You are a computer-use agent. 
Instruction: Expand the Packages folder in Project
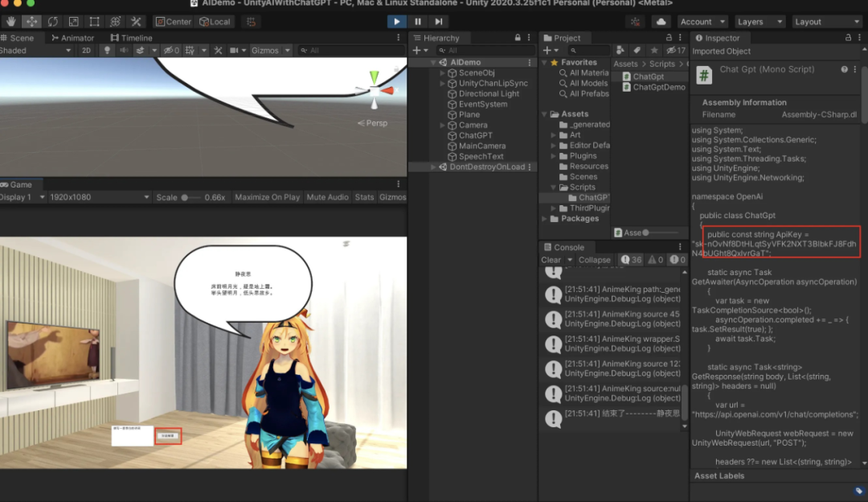545,219
